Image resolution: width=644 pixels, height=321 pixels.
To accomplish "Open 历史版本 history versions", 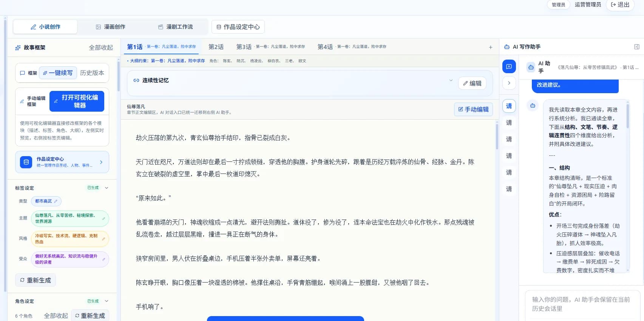I will pos(92,73).
